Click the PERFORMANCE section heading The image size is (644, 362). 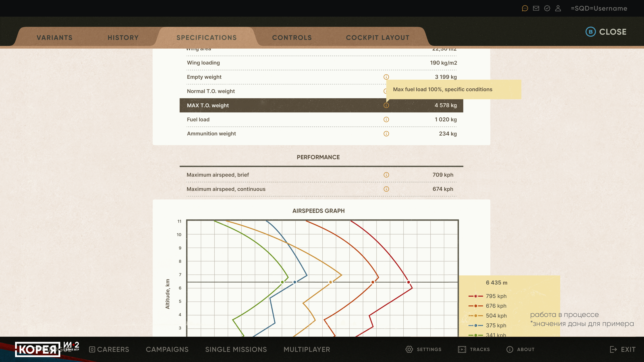(318, 157)
